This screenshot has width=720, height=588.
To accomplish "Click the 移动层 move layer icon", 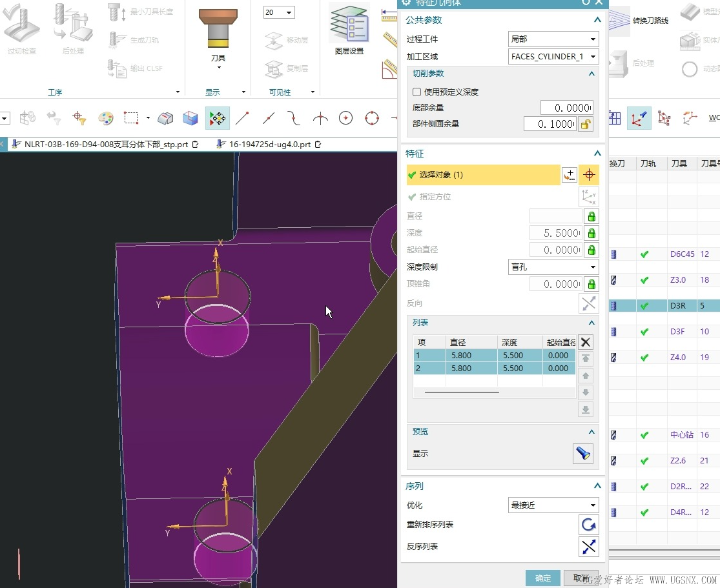I will point(274,41).
